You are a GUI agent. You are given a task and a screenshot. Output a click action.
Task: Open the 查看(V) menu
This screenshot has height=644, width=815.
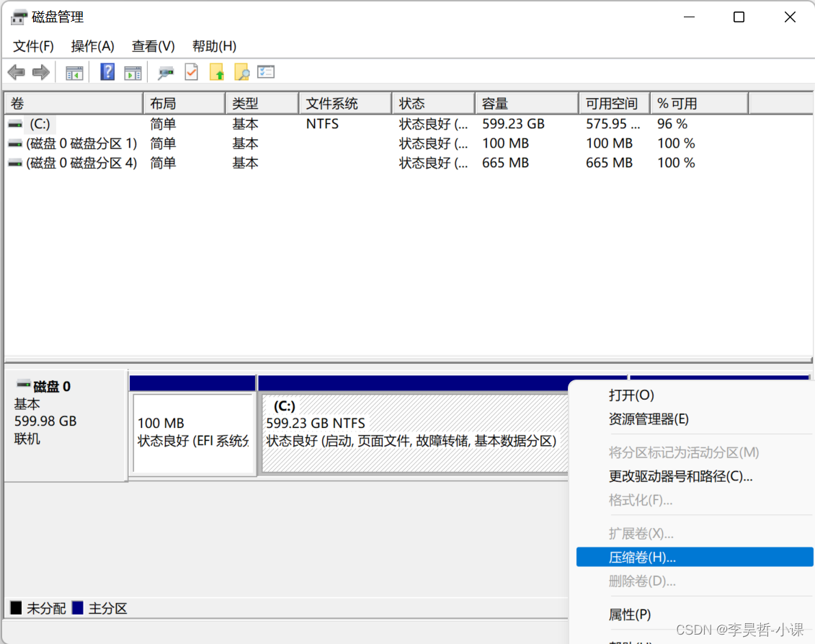[x=153, y=46]
